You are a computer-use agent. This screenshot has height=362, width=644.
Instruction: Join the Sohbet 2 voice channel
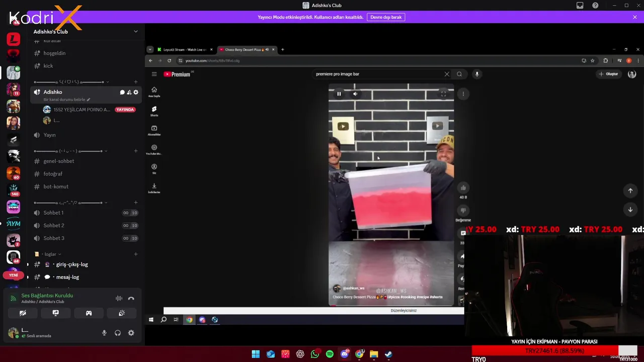[x=86, y=225]
